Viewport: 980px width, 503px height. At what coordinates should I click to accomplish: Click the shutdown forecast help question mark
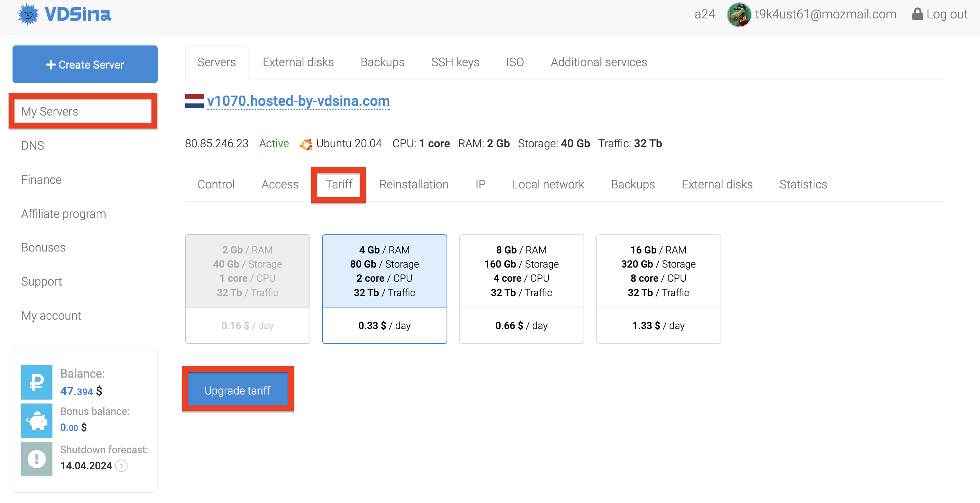(122, 466)
